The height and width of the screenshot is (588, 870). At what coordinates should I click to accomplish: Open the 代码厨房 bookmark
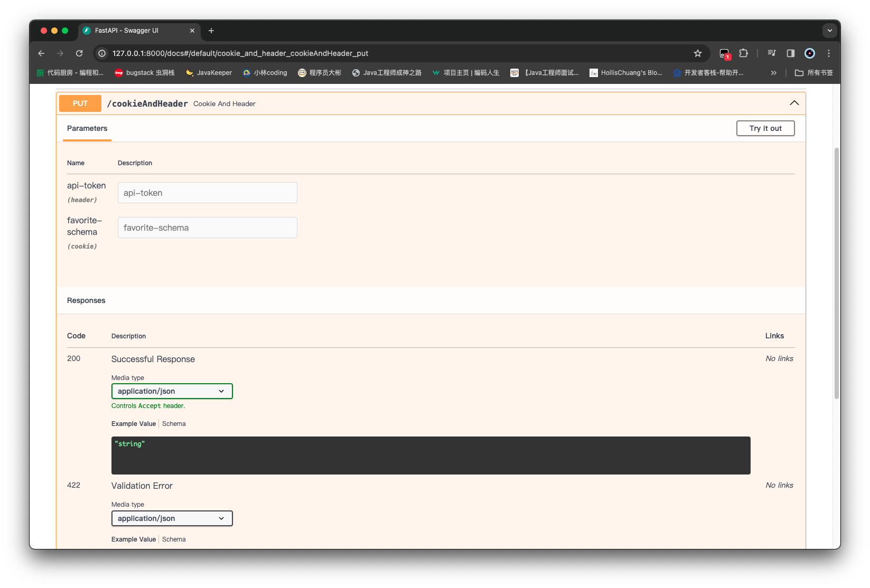pyautogui.click(x=70, y=73)
